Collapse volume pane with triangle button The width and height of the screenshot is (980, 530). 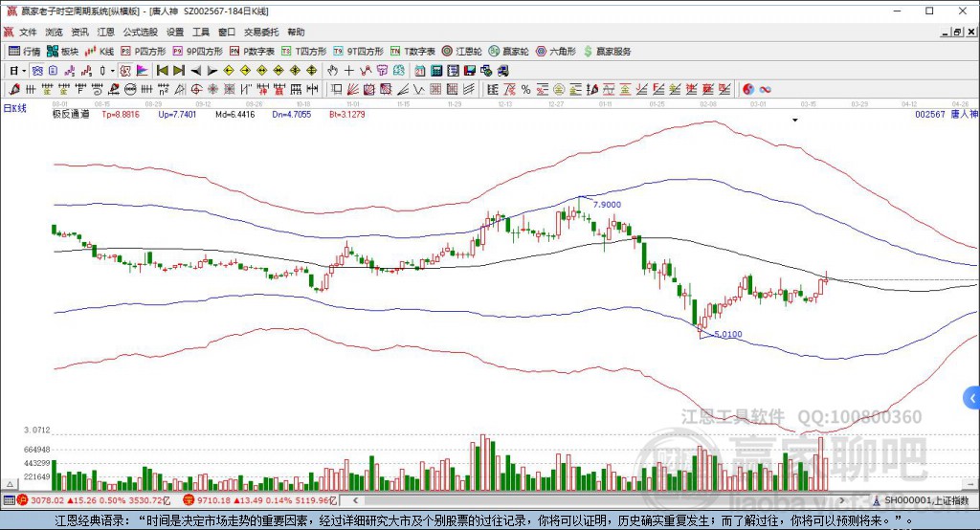pos(10,484)
